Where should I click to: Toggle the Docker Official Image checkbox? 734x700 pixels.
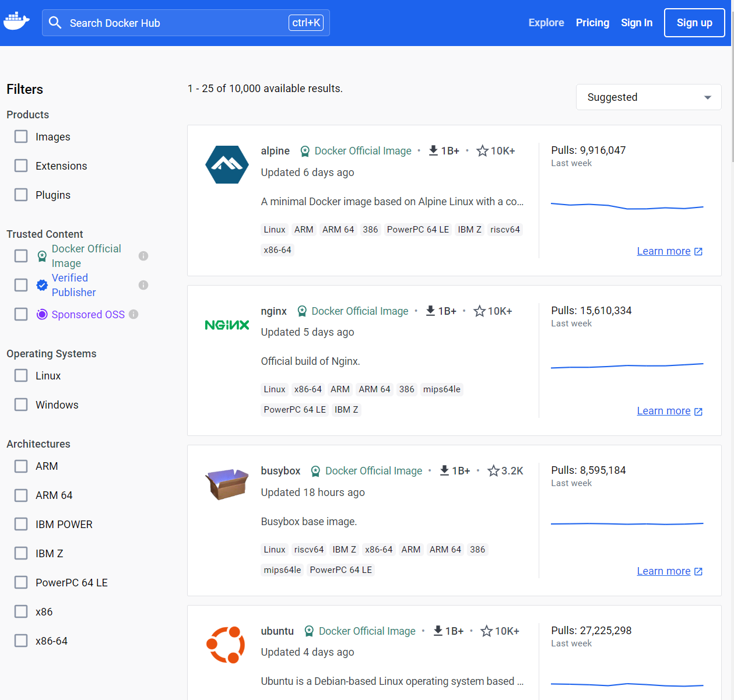(21, 256)
